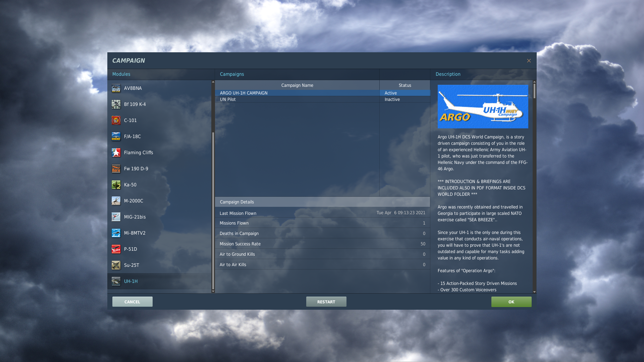The height and width of the screenshot is (362, 644).
Task: Click the F/A-18C module label
Action: coord(132,136)
